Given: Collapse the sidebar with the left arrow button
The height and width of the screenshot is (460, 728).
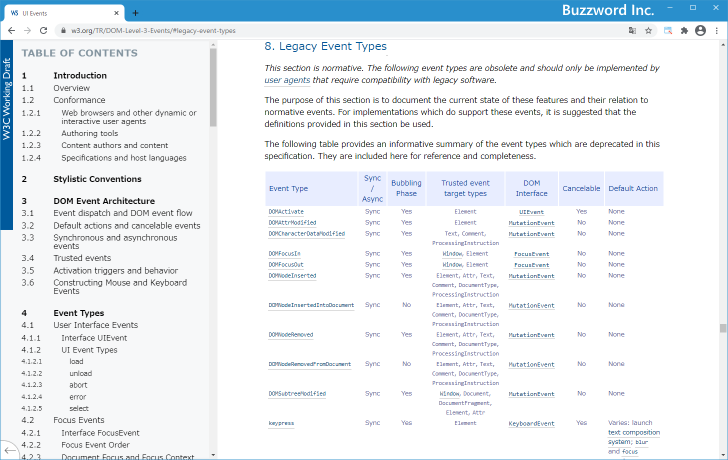Looking at the screenshot, I should click(9, 450).
